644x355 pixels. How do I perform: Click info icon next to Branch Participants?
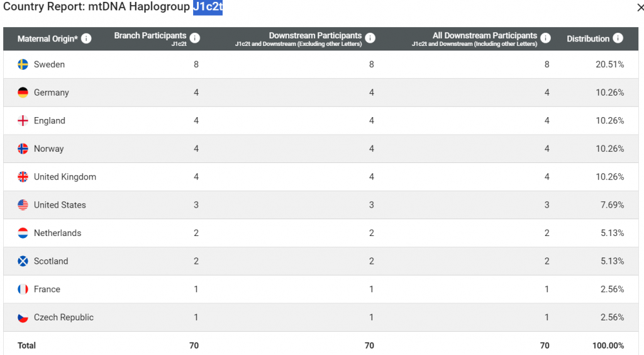coord(195,38)
